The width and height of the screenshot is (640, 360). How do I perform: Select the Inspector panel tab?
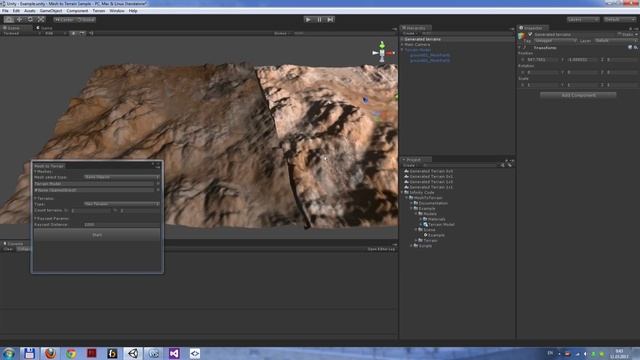click(x=532, y=28)
